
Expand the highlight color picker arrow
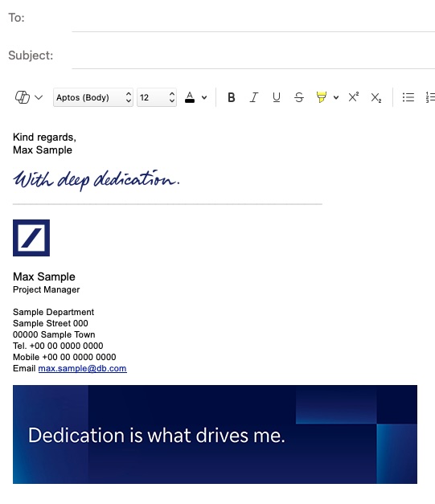[x=336, y=97]
